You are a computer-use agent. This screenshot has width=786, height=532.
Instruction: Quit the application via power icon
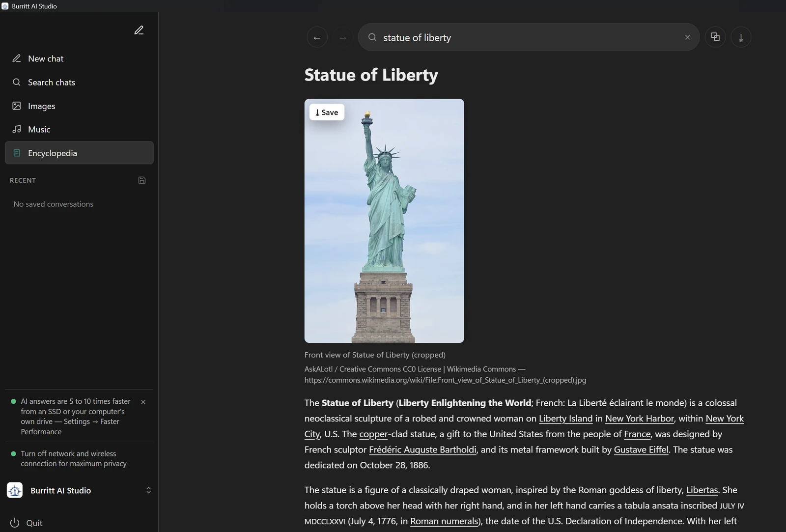26,523
